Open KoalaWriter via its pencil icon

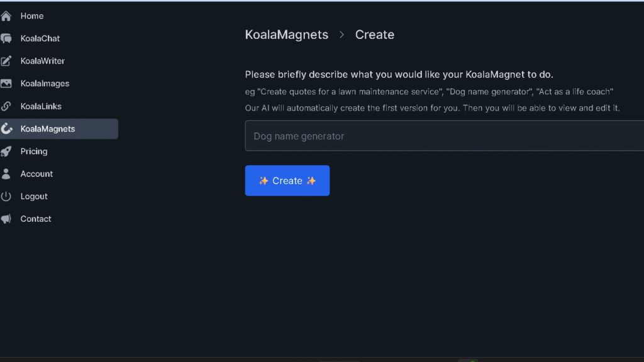tap(6, 60)
